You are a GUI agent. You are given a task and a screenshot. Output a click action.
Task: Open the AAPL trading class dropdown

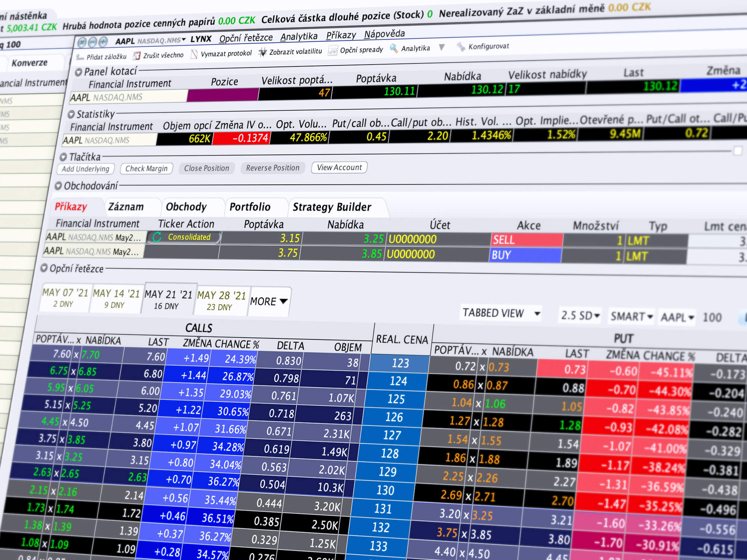coord(677,317)
